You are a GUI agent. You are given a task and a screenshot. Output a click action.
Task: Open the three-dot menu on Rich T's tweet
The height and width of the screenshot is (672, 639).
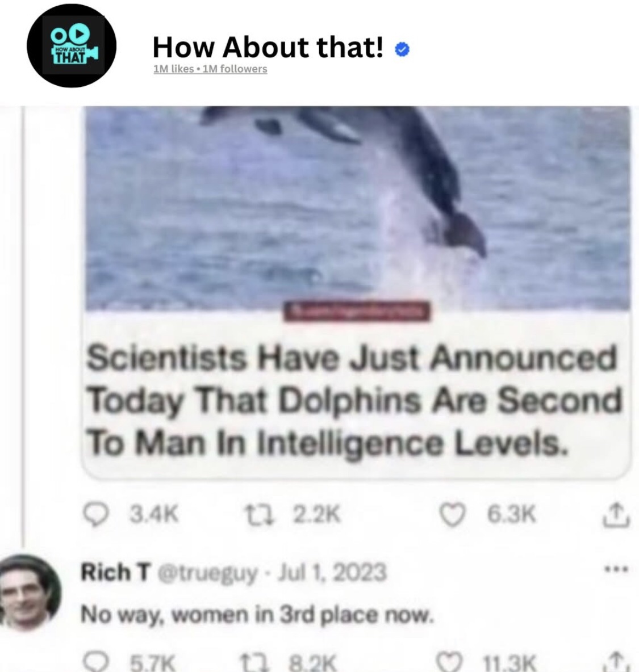point(616,570)
